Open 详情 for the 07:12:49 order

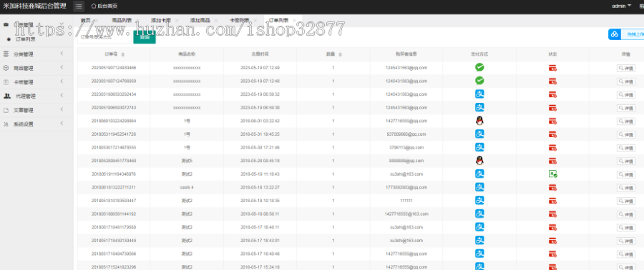coord(626,69)
